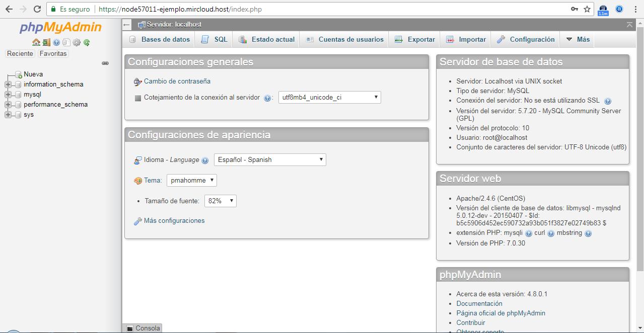This screenshot has width=644, height=333.
Task: Expand performance_schema database tree node
Action: click(8, 105)
